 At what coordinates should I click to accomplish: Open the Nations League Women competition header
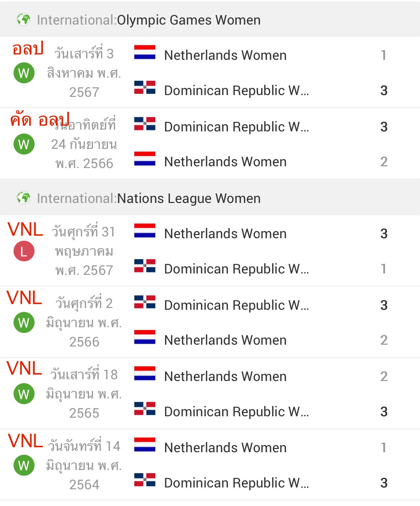click(x=210, y=198)
